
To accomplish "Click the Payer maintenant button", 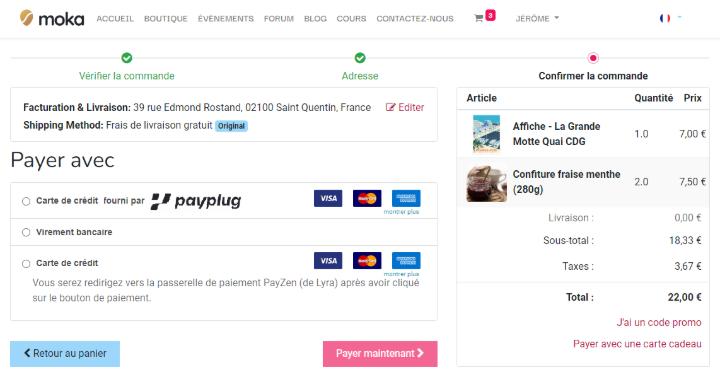I will pyautogui.click(x=380, y=354).
